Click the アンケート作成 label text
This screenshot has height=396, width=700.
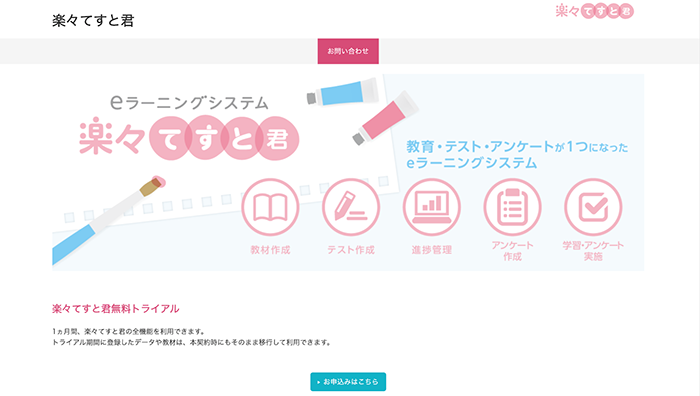coord(512,251)
